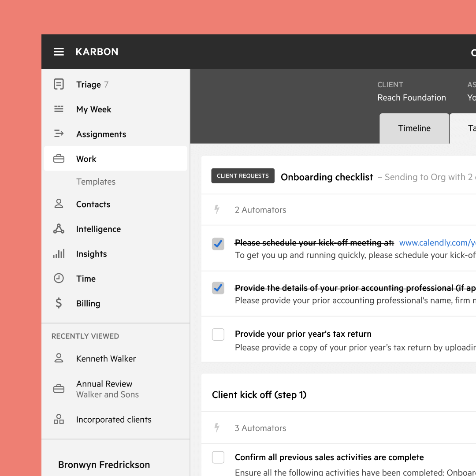The height and width of the screenshot is (476, 476).
Task: Uncheck the kick-off meeting task checkbox
Action: pyautogui.click(x=218, y=244)
